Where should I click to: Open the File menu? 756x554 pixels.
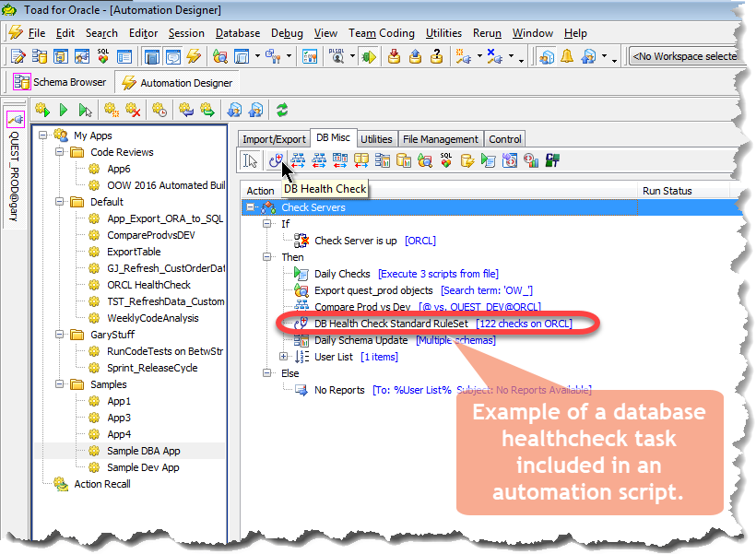pos(37,33)
